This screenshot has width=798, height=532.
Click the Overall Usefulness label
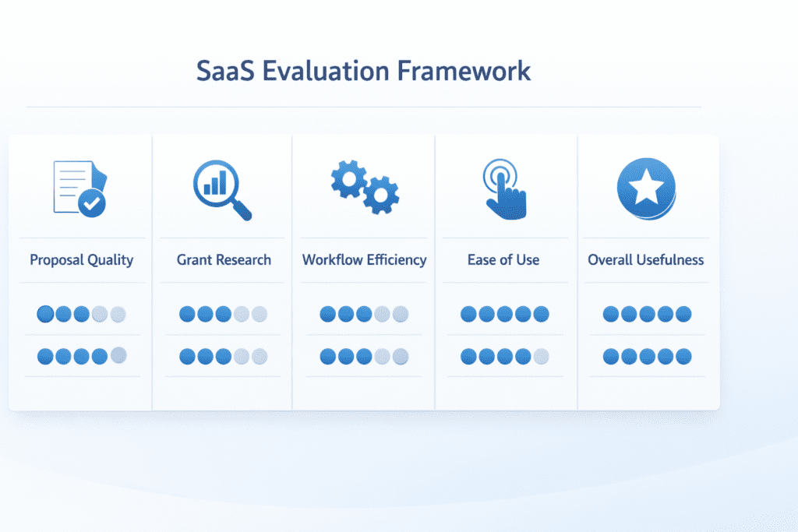[x=646, y=260]
